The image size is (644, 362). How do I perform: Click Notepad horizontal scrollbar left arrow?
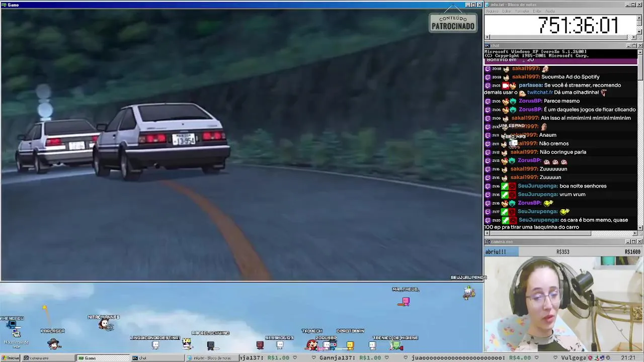pos(487,37)
